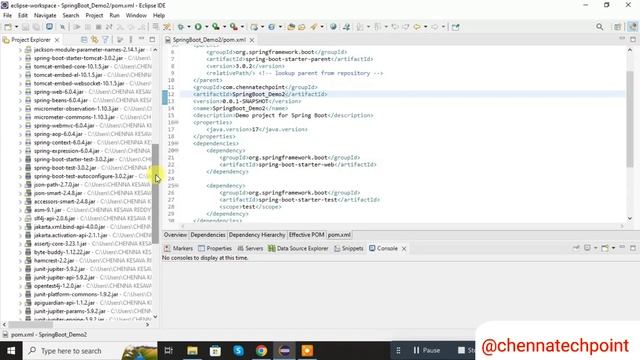Image resolution: width=640 pixels, height=360 pixels.
Task: Open dropdown next to Back navigation arrow
Action: [x=425, y=27]
